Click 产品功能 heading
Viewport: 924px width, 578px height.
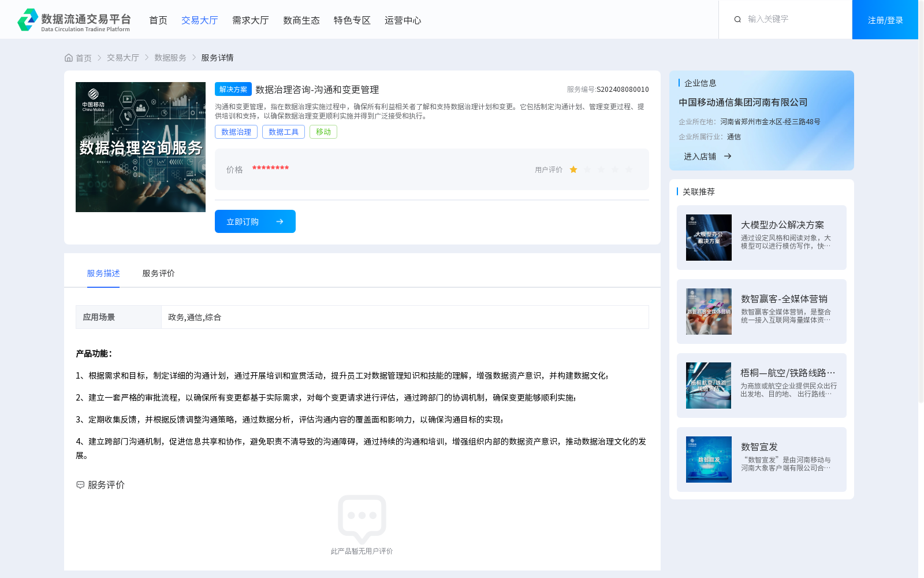click(x=94, y=354)
